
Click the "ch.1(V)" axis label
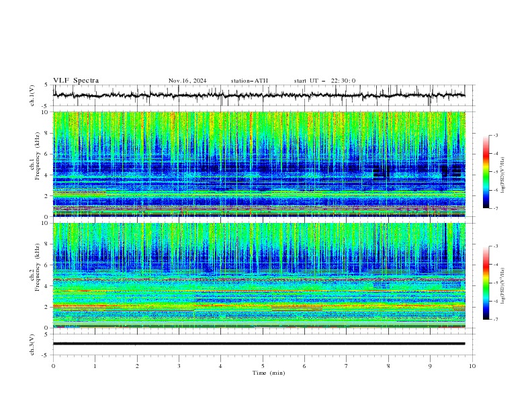pos(32,95)
